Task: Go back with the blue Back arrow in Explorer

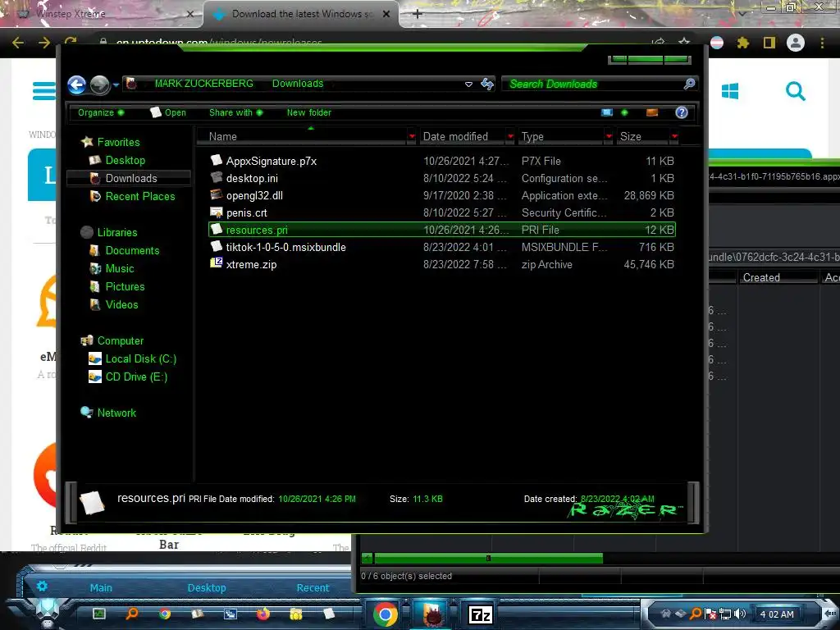Action: [76, 84]
